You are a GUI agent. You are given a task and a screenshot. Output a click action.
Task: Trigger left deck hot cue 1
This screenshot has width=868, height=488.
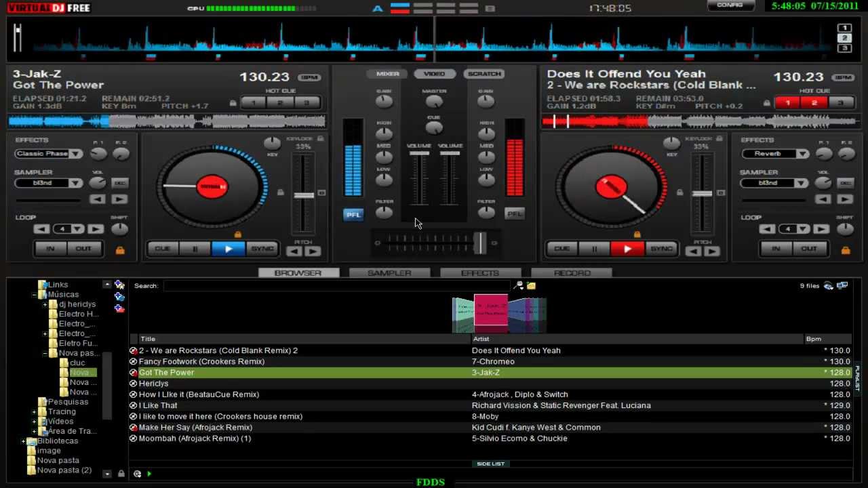[254, 103]
